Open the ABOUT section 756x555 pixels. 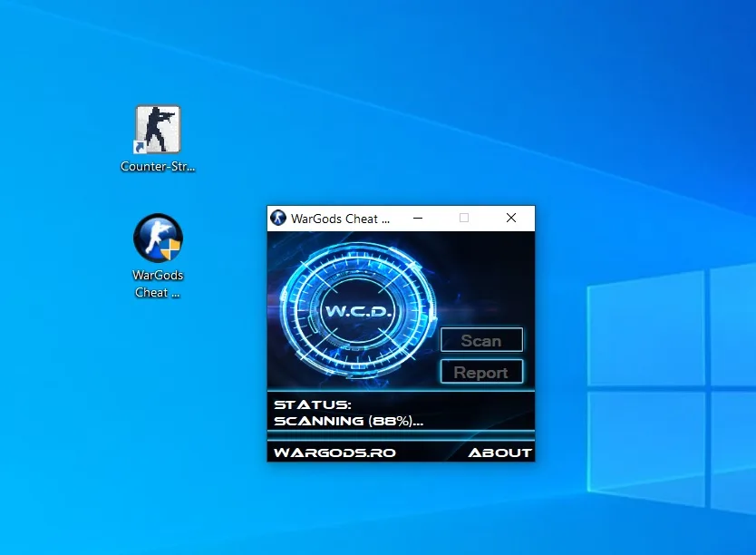(x=500, y=453)
